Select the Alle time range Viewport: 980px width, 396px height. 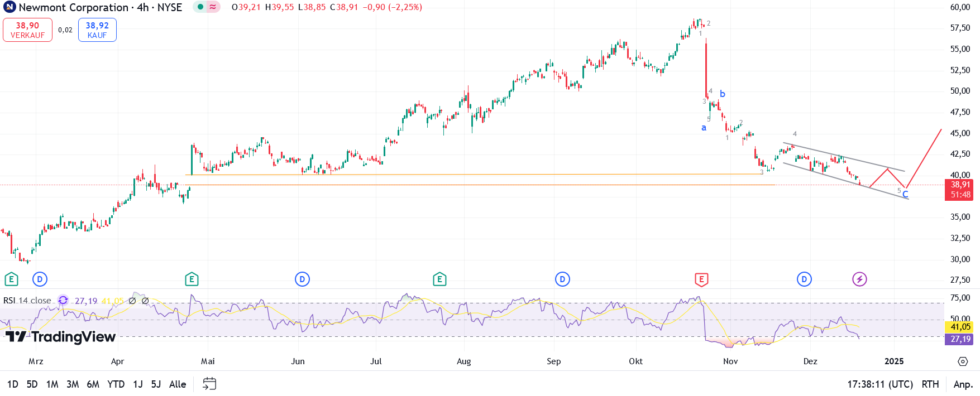coord(178,384)
